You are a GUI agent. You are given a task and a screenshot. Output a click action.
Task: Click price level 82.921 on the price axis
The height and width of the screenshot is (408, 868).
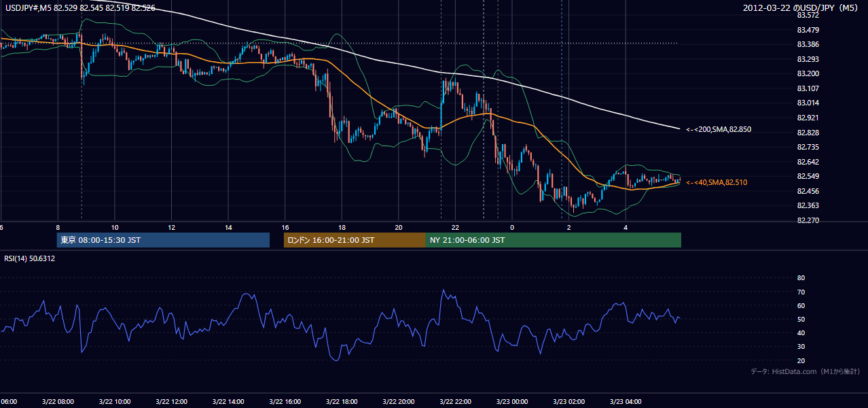click(808, 118)
